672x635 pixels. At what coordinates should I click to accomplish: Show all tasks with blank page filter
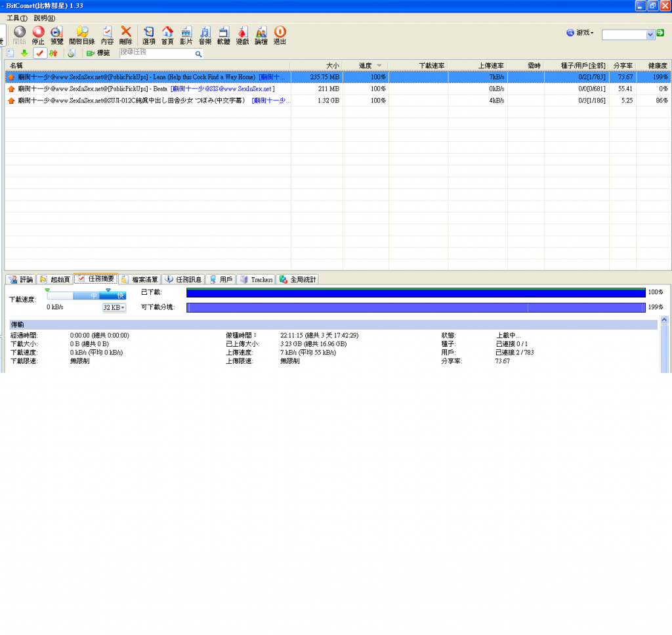point(10,53)
